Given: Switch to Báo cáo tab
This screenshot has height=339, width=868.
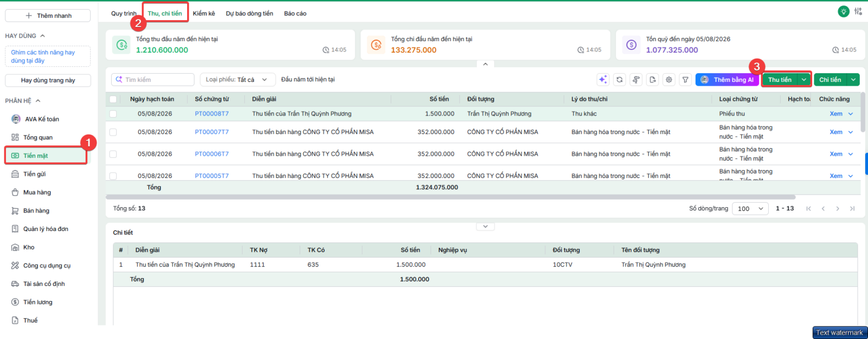Looking at the screenshot, I should 295,14.
